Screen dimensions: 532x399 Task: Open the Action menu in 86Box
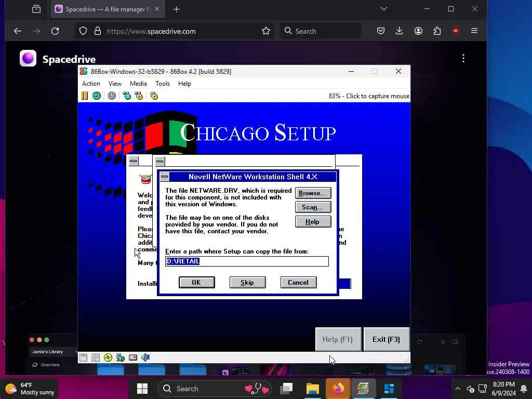(91, 84)
